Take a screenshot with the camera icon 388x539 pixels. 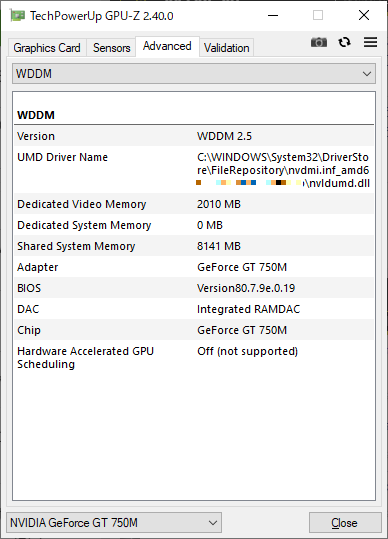[319, 42]
